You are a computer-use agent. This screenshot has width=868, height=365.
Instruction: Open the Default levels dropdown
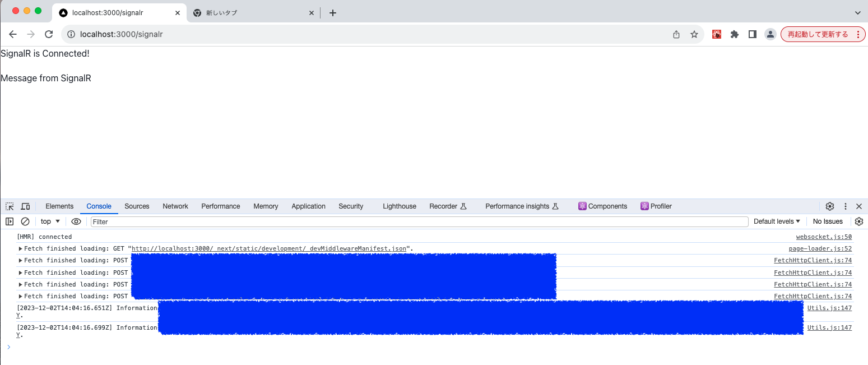(x=777, y=221)
